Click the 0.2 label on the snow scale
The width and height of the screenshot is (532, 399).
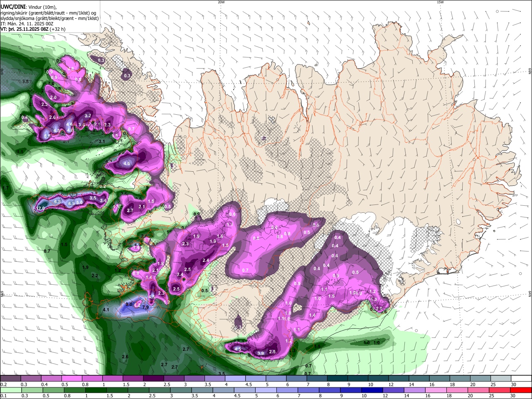[4, 384]
